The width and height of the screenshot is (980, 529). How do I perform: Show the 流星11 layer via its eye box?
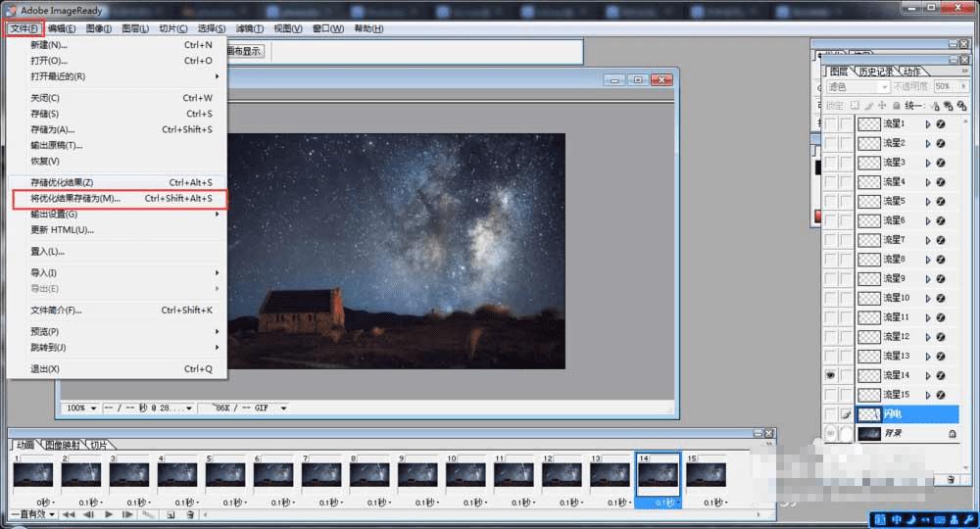click(831, 318)
